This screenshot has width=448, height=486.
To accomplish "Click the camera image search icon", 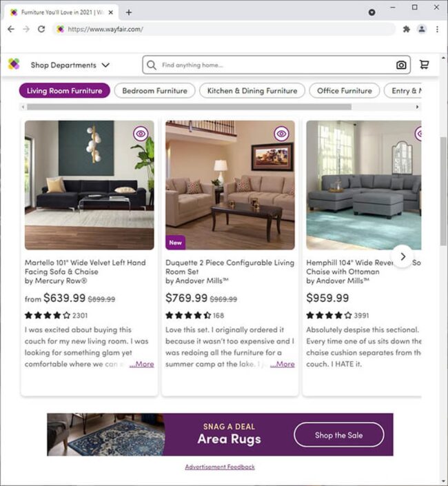I will point(401,65).
